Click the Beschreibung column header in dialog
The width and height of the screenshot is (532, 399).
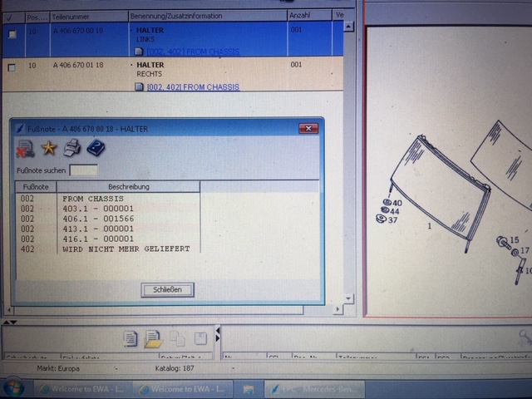coord(129,186)
